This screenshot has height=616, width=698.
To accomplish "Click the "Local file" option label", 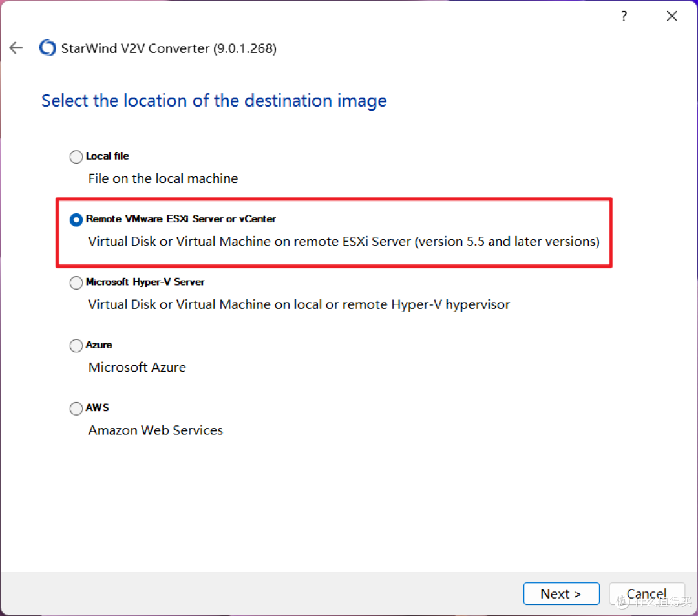I will pyautogui.click(x=107, y=156).
